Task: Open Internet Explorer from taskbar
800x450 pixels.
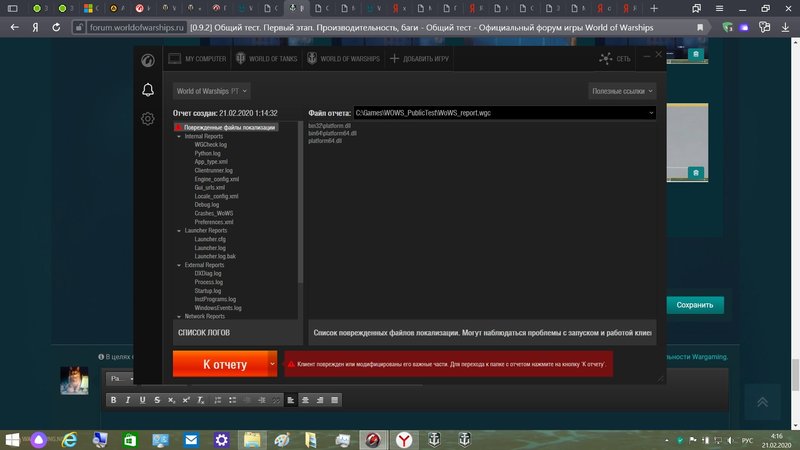Action: tap(69, 440)
